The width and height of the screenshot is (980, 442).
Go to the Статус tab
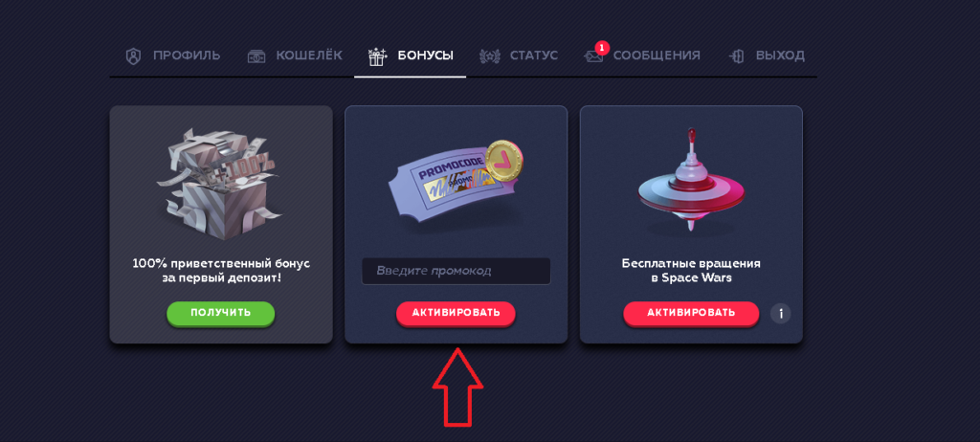pyautogui.click(x=518, y=55)
